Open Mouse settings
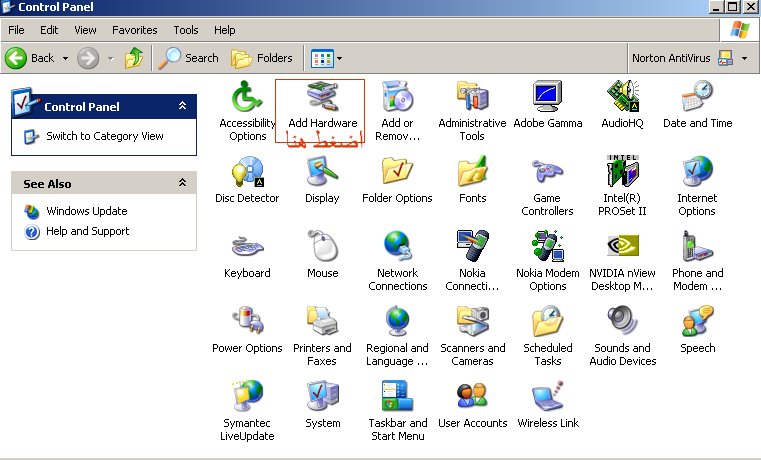 322,255
